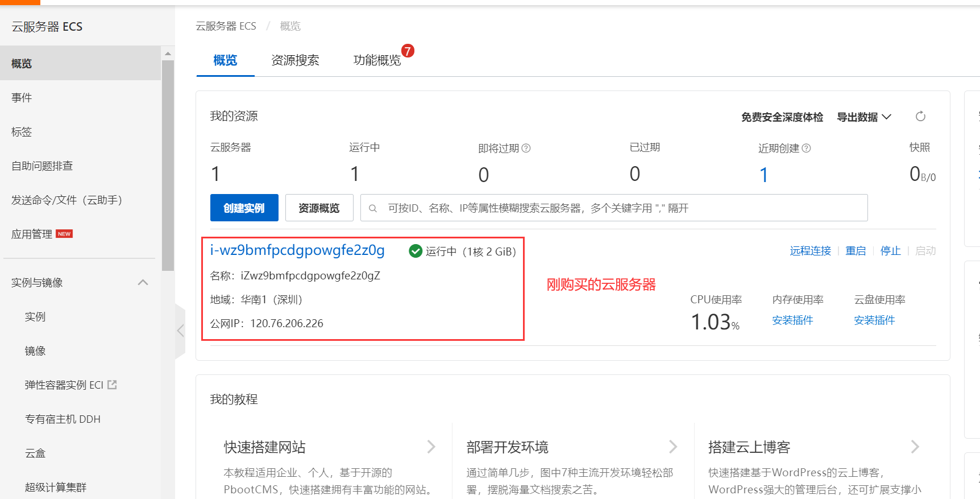Click 安装插件 under 云盘使用率
Viewport: 980px width, 499px height.
pyautogui.click(x=874, y=320)
